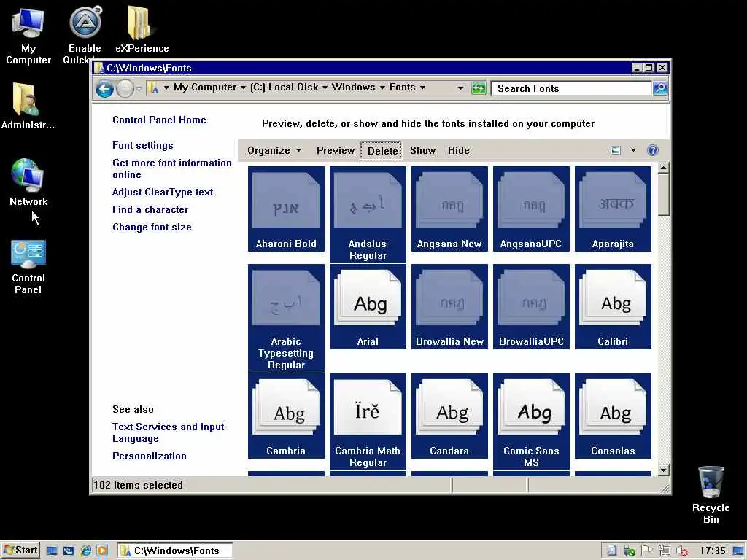Screen dimensions: 747x560
Task: Click the volume tray icon
Action: pos(681,551)
